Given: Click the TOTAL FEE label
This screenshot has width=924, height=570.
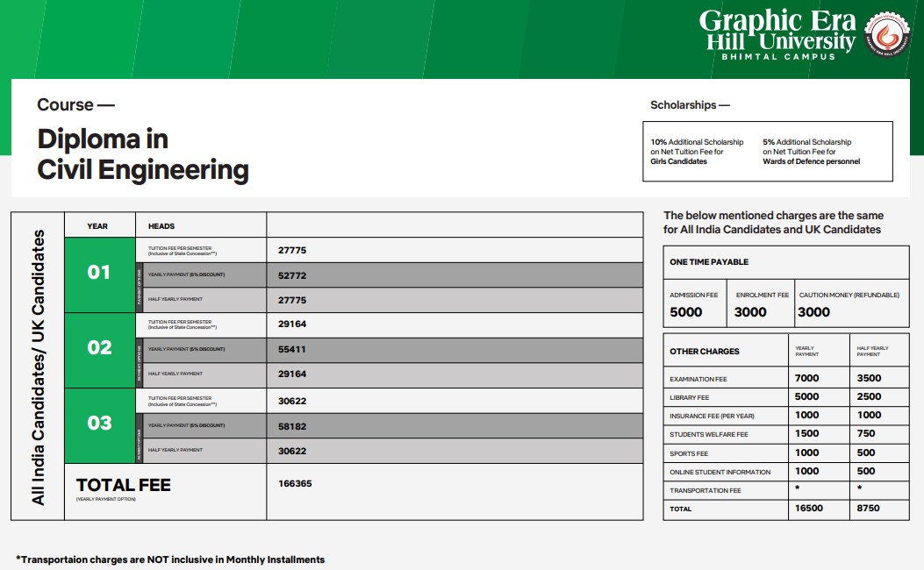Looking at the screenshot, I should pyautogui.click(x=123, y=485).
